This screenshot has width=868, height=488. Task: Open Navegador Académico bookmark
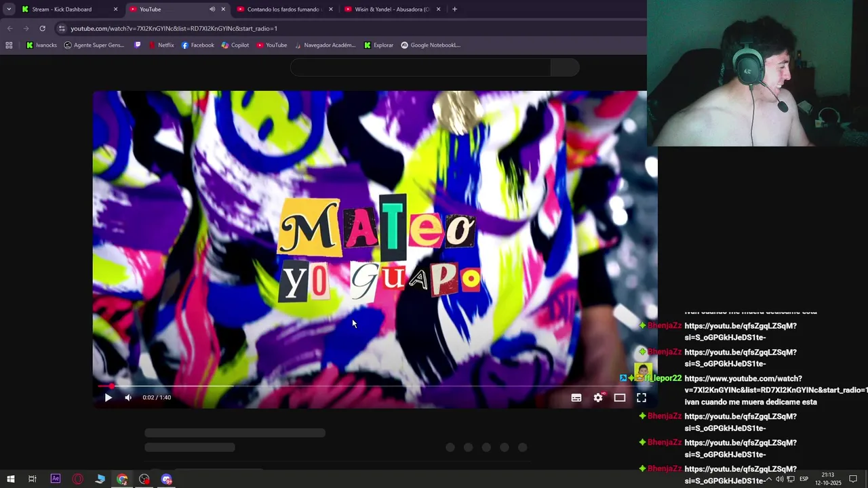(325, 45)
